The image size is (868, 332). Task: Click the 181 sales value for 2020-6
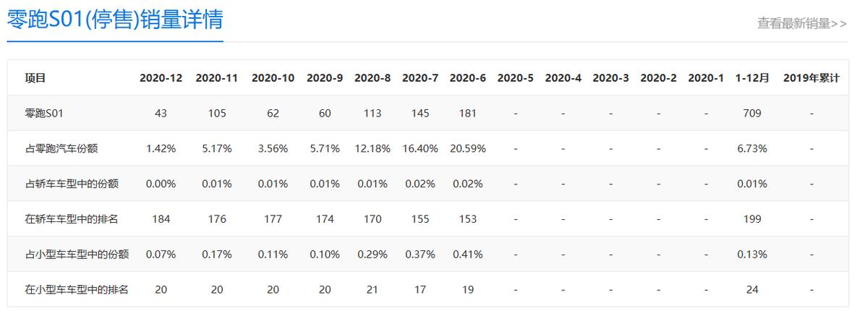[x=467, y=114]
